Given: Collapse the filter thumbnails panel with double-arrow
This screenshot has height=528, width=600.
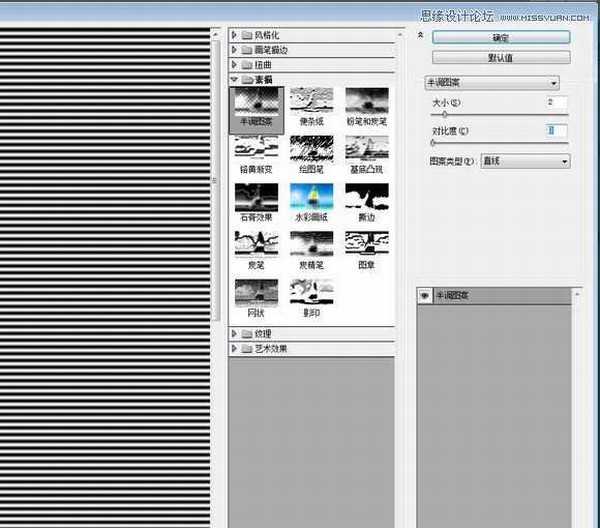Looking at the screenshot, I should point(421,36).
